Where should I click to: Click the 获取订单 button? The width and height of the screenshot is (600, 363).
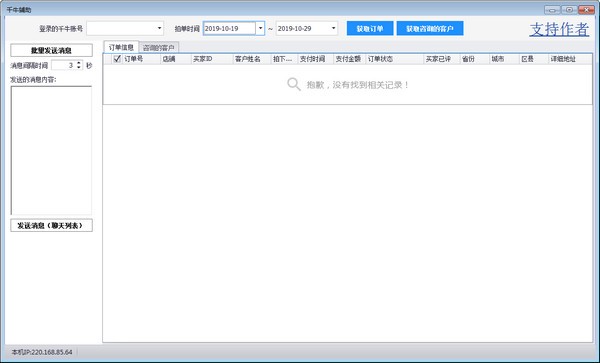[x=370, y=29]
